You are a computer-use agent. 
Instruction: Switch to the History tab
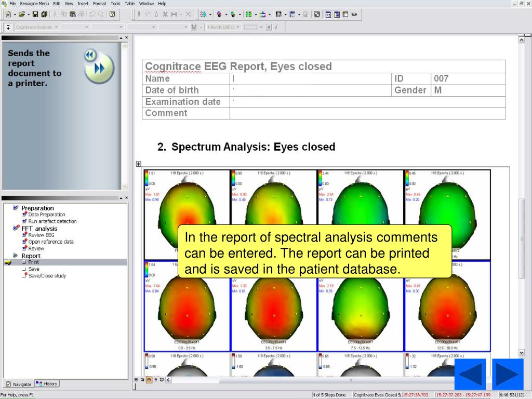coord(47,384)
